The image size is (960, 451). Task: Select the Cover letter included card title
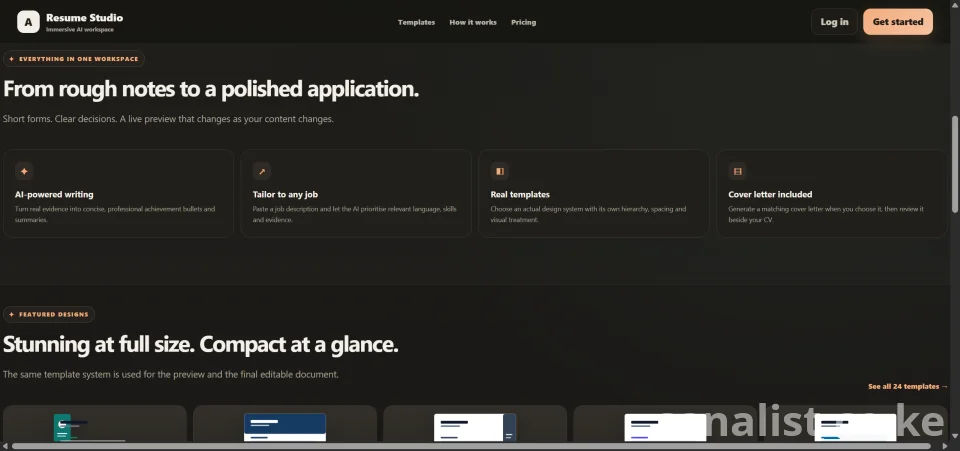tap(770, 195)
